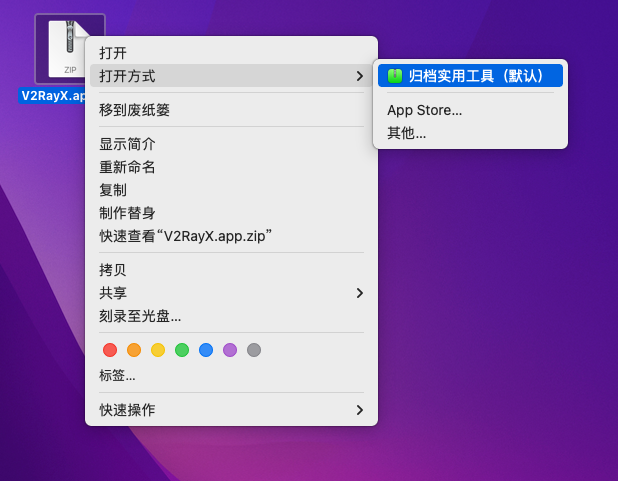Choose the blue color tag

(x=206, y=350)
